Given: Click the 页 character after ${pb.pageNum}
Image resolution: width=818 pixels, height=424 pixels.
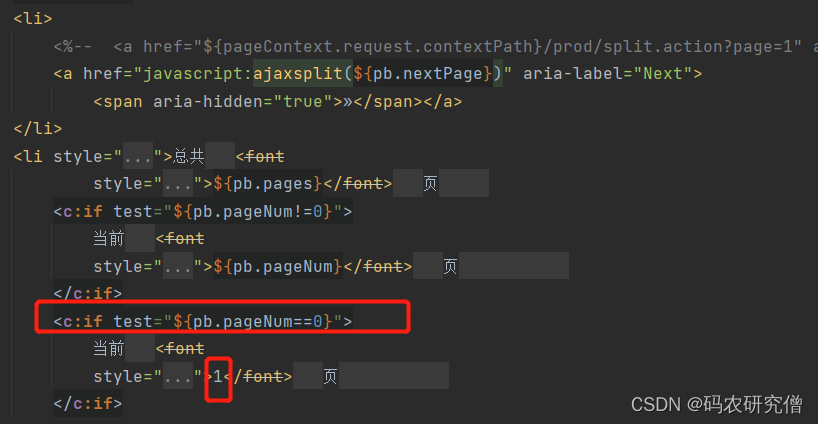Looking at the screenshot, I should coord(450,266).
